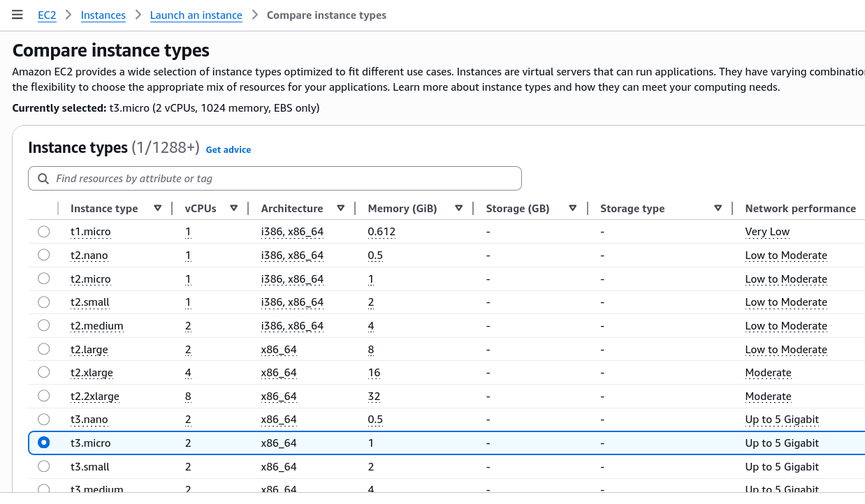Click t3.micro network value Up to 5 Gigabit
The image size is (865, 504).
tap(782, 443)
